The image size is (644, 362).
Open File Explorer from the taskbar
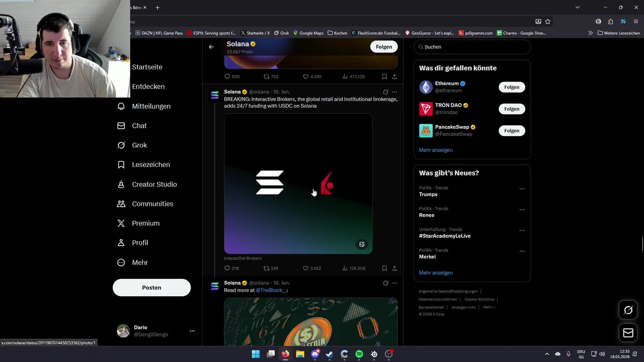[300, 354]
